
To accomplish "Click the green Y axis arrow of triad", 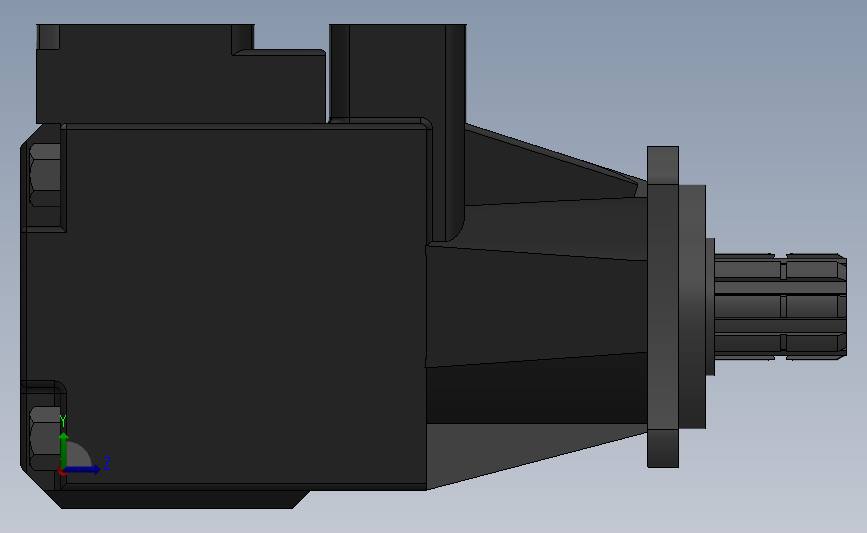I will point(64,450).
